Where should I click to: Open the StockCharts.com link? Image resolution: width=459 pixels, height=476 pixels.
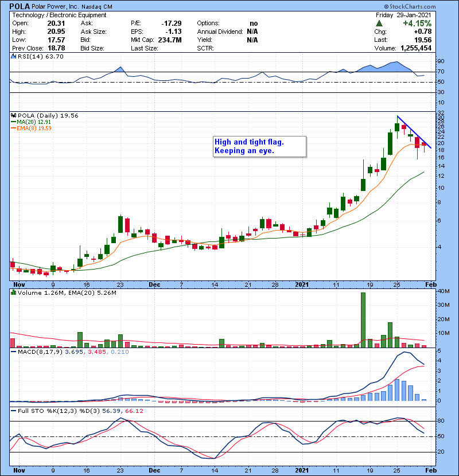410,6
